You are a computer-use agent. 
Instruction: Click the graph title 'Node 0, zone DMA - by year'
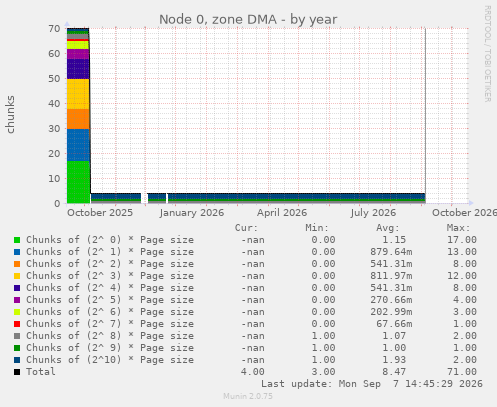[248, 19]
